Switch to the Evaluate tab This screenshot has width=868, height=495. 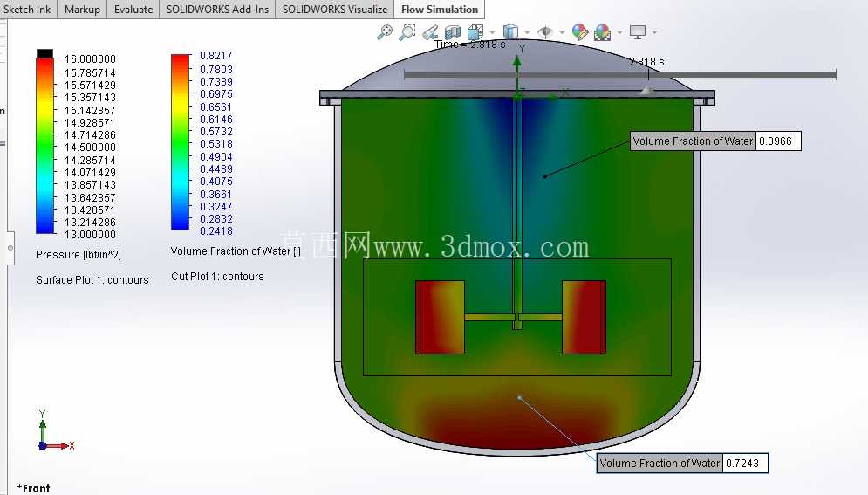[x=133, y=10]
